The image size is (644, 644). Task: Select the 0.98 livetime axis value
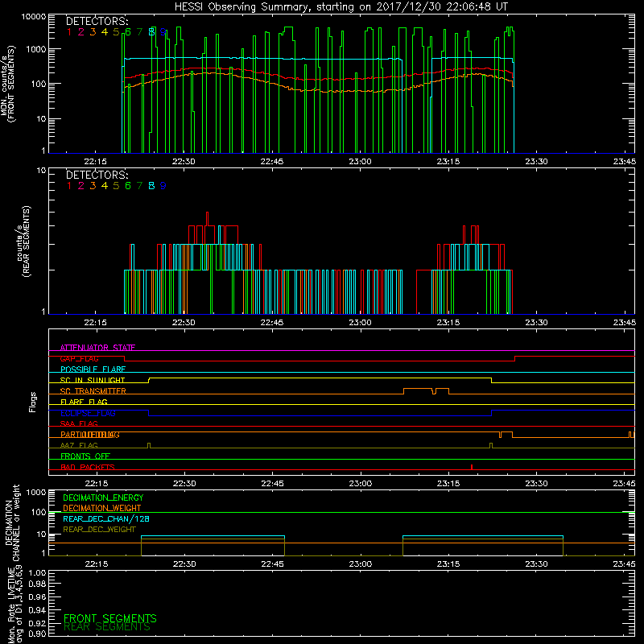(37, 584)
